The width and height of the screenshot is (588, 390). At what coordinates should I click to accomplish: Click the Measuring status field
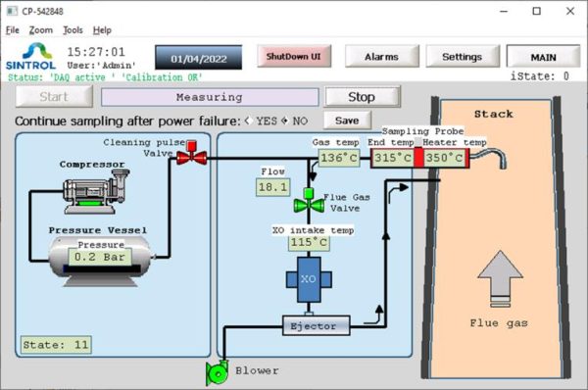click(x=210, y=98)
